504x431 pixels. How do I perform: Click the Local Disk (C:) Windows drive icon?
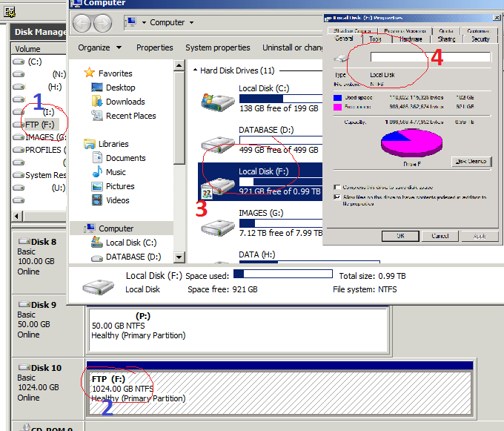pyautogui.click(x=218, y=102)
